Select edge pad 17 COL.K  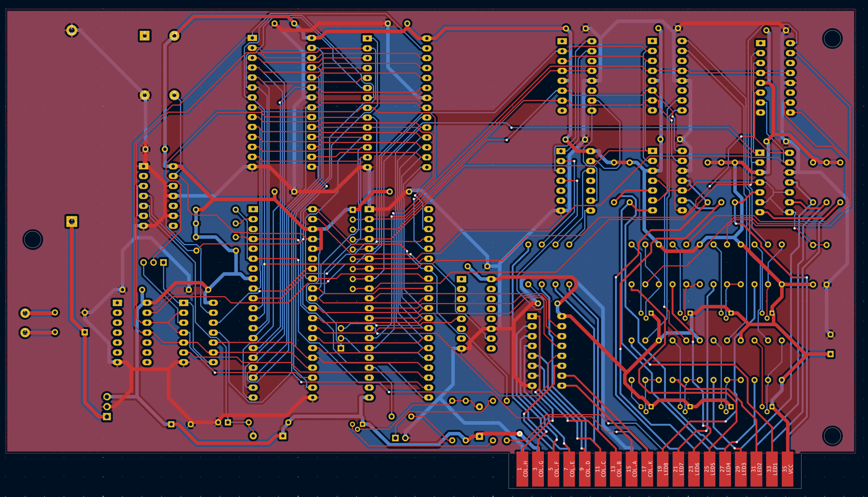coord(647,469)
